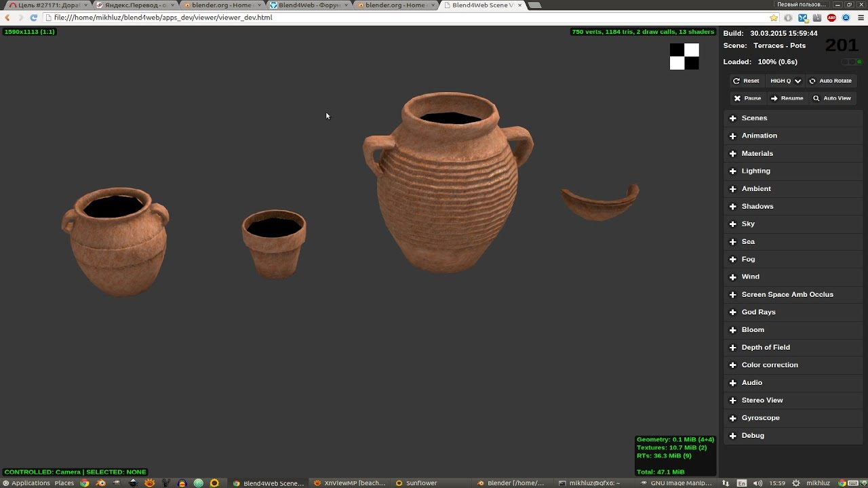Click the 'Total: 47.1 MiB' memory text
Viewport: 868px width, 488px height.
[x=660, y=472]
